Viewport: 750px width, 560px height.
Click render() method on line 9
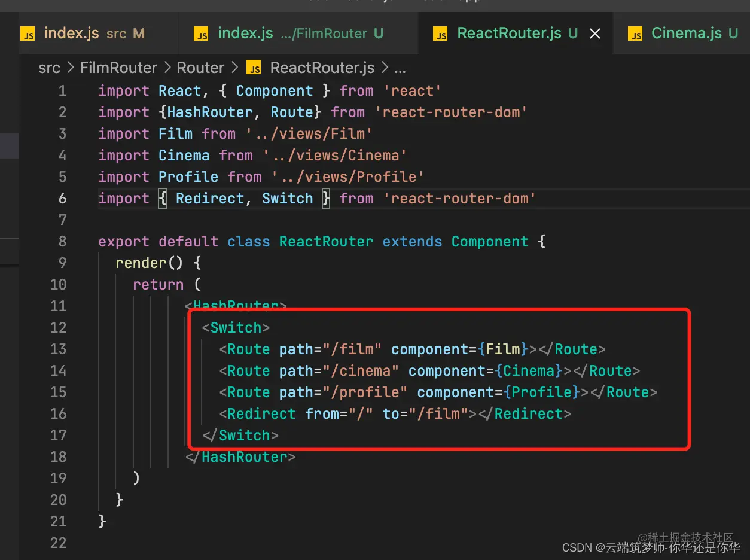[150, 263]
